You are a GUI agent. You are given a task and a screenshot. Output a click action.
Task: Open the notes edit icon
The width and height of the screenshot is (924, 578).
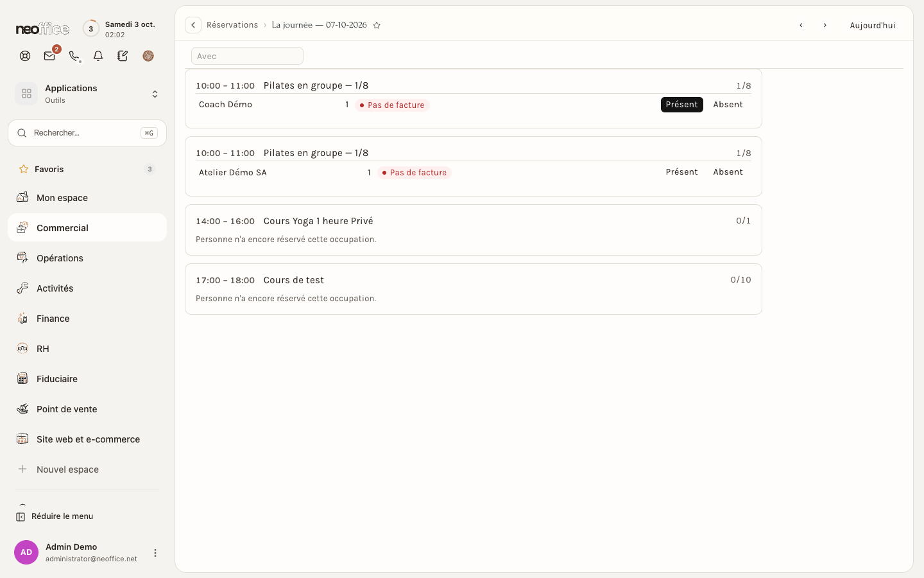click(x=123, y=56)
